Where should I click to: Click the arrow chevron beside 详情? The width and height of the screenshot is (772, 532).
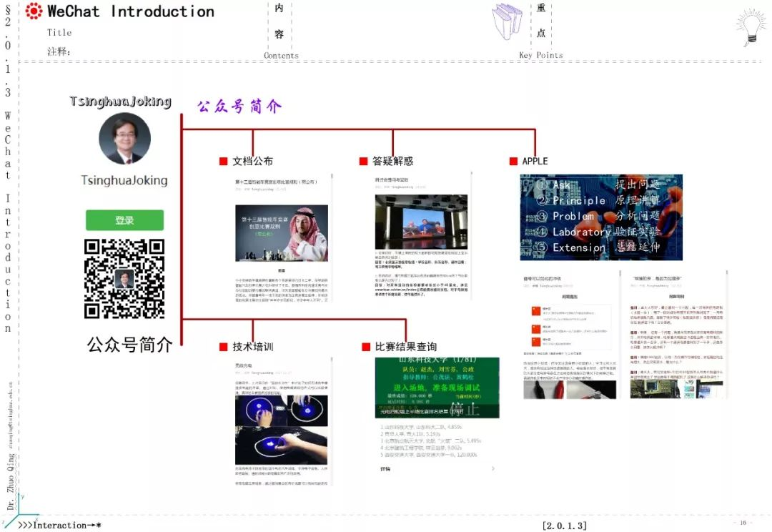[493, 468]
